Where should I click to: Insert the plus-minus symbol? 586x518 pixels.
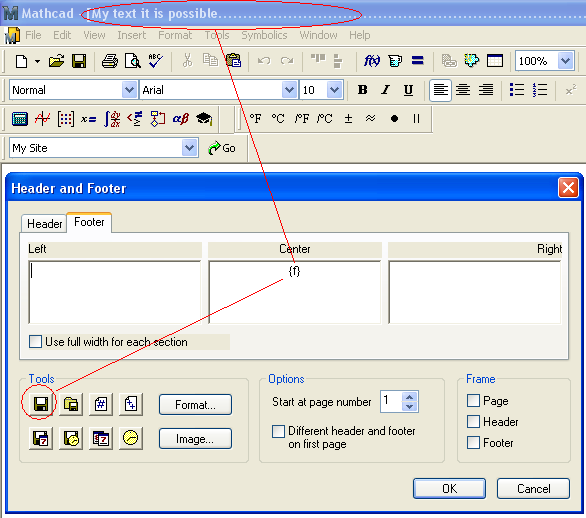tap(348, 118)
